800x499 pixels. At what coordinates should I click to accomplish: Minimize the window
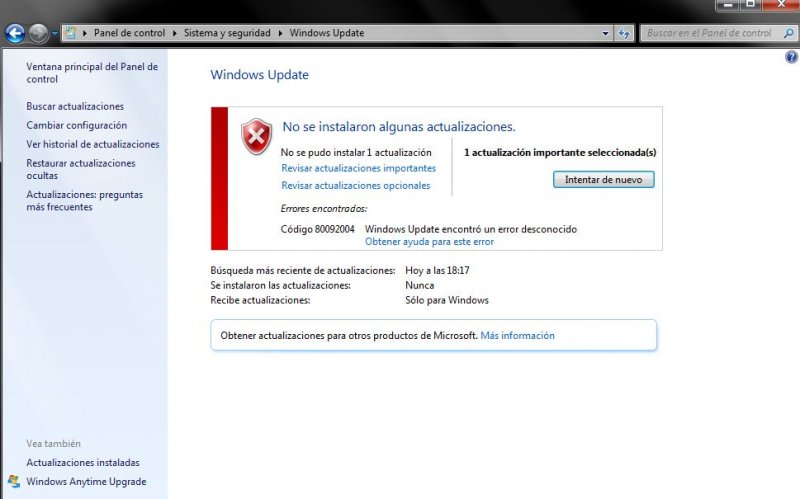[x=728, y=5]
